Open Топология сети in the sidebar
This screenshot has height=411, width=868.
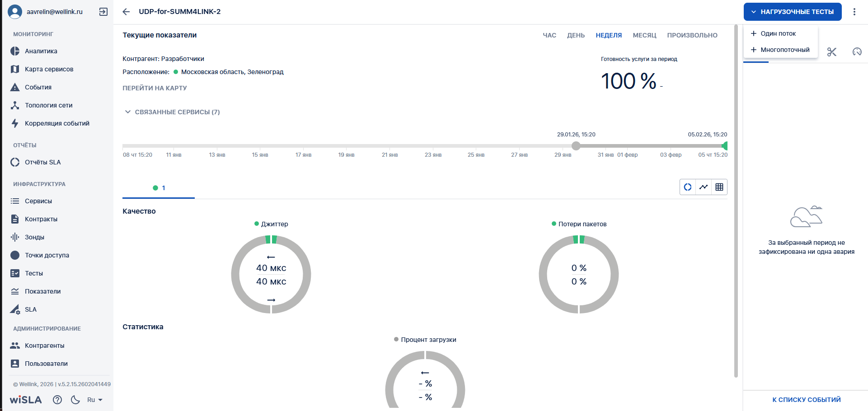click(x=48, y=105)
